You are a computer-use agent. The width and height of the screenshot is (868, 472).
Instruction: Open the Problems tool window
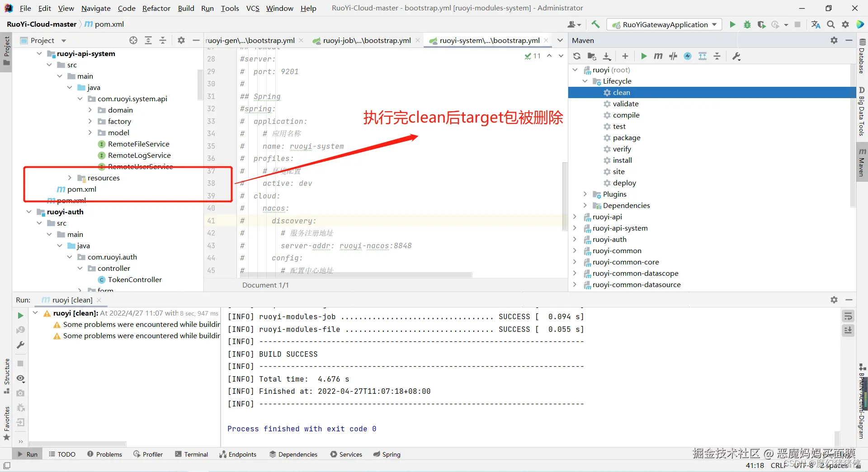tap(104, 454)
